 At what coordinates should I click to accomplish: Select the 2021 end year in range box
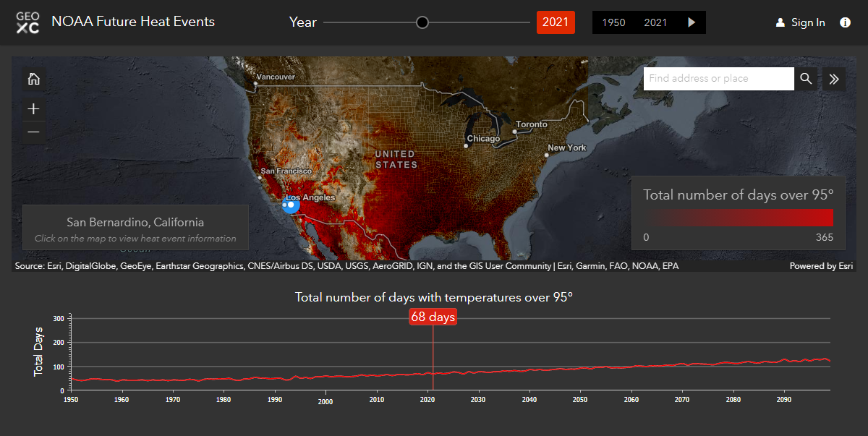pos(655,22)
